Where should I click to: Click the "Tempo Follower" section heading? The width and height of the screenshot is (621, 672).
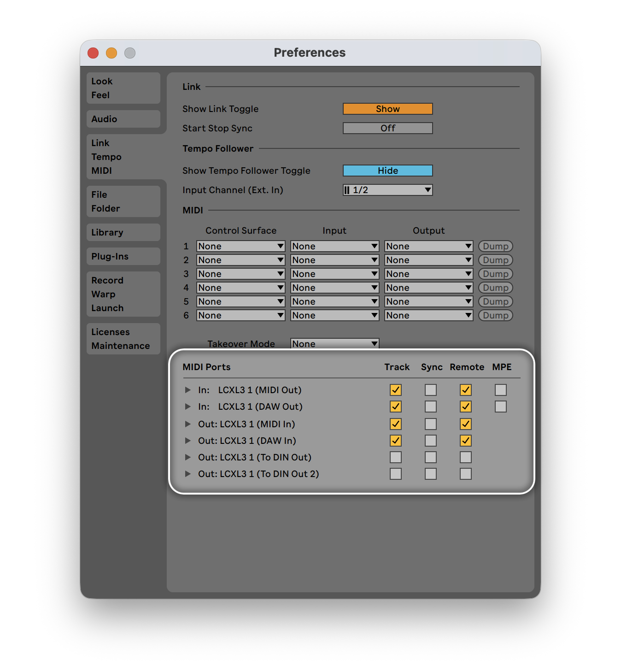point(218,148)
